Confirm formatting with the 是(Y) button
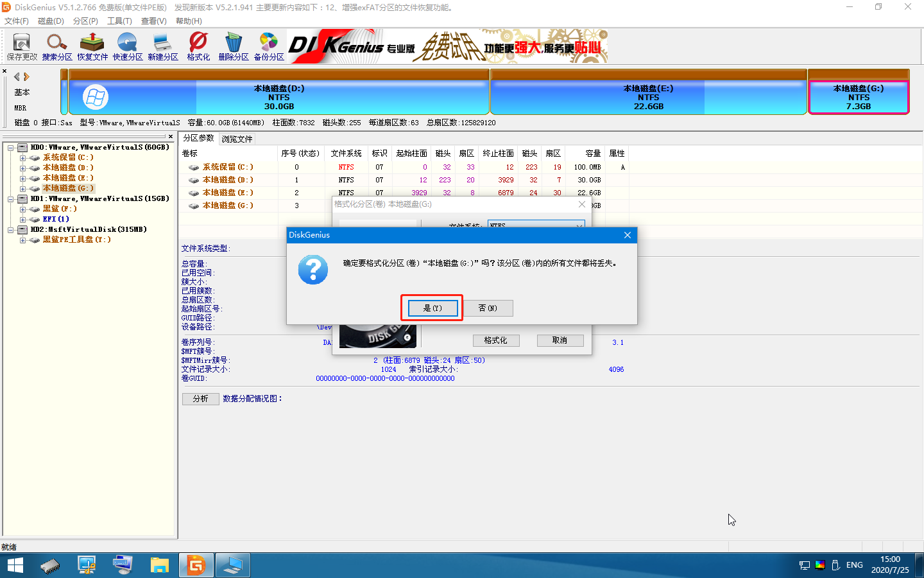This screenshot has height=578, width=924. (x=432, y=308)
